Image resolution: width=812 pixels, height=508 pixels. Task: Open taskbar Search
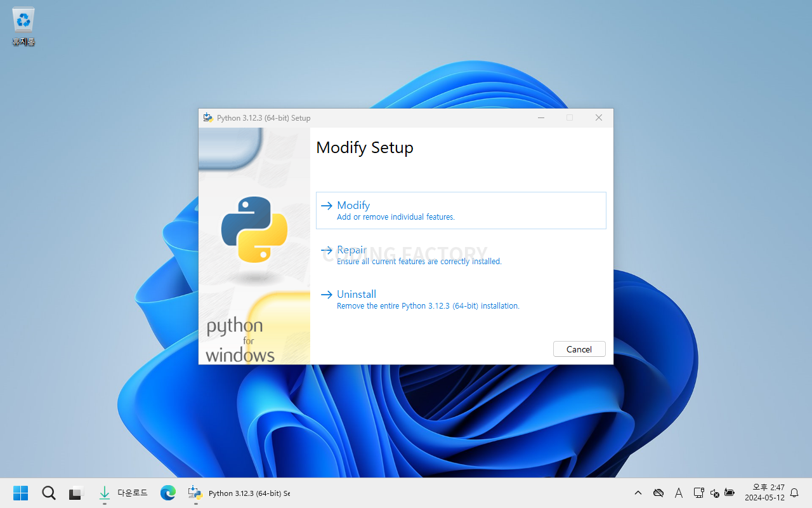click(x=48, y=493)
